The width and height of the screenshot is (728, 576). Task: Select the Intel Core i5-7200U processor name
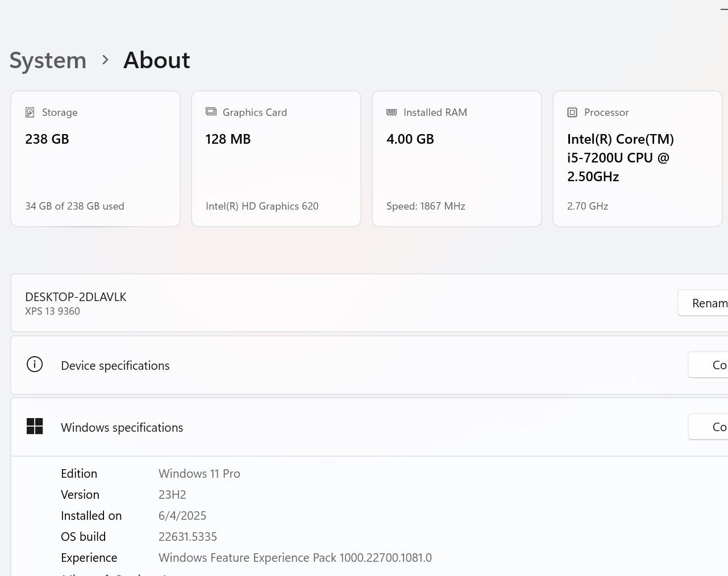pos(621,158)
